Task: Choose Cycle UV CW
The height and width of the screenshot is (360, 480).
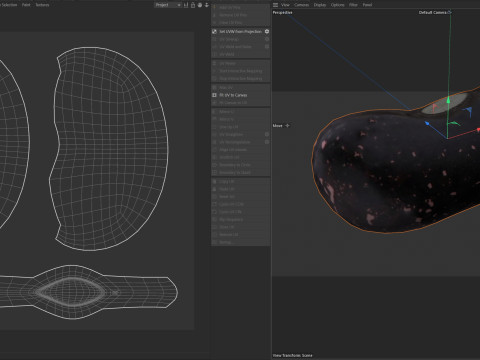Action: [240, 212]
